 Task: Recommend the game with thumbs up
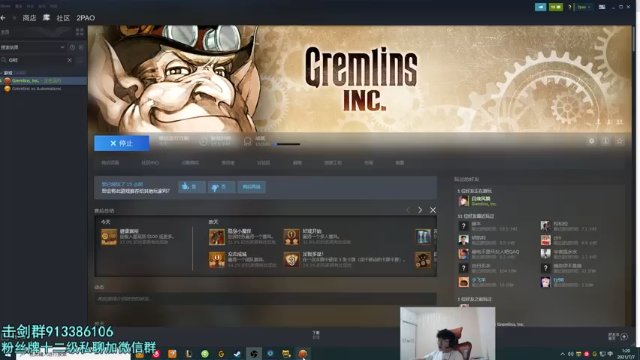point(192,187)
